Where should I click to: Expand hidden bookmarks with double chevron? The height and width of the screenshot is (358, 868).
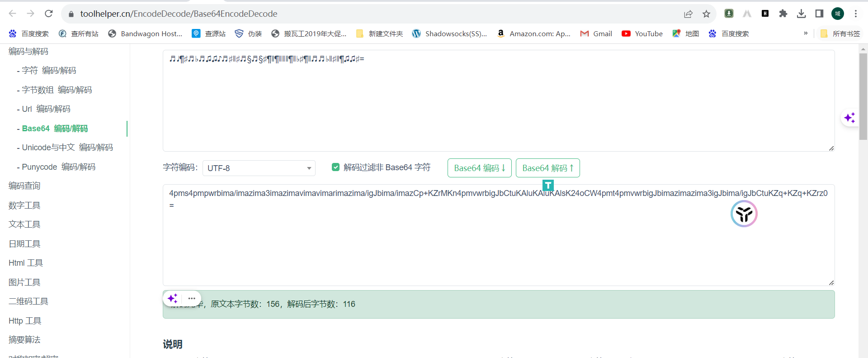pyautogui.click(x=806, y=33)
